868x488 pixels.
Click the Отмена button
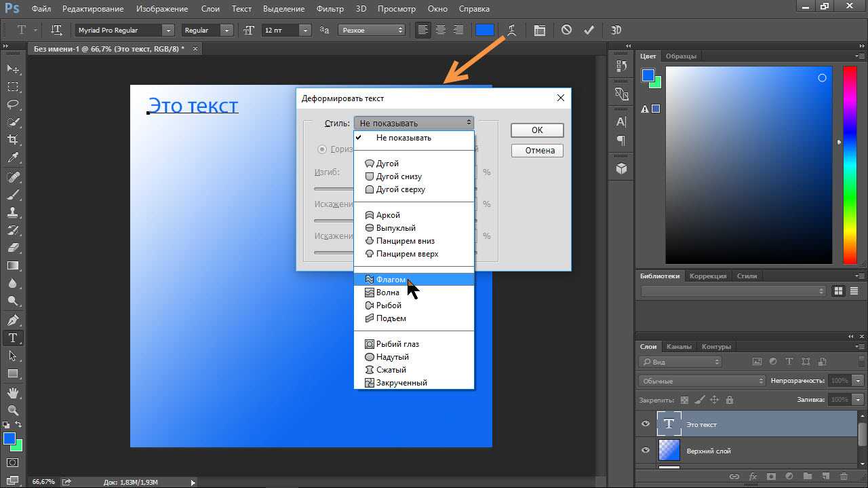[536, 150]
